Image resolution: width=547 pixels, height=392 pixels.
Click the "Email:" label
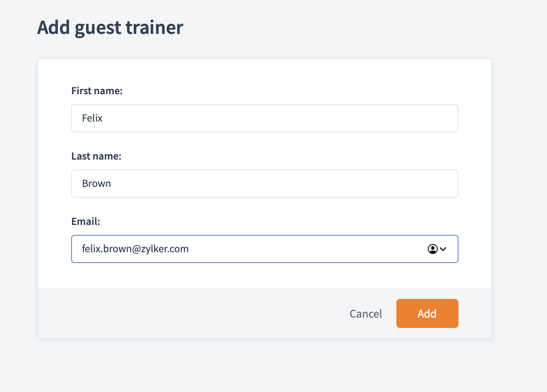(86, 222)
